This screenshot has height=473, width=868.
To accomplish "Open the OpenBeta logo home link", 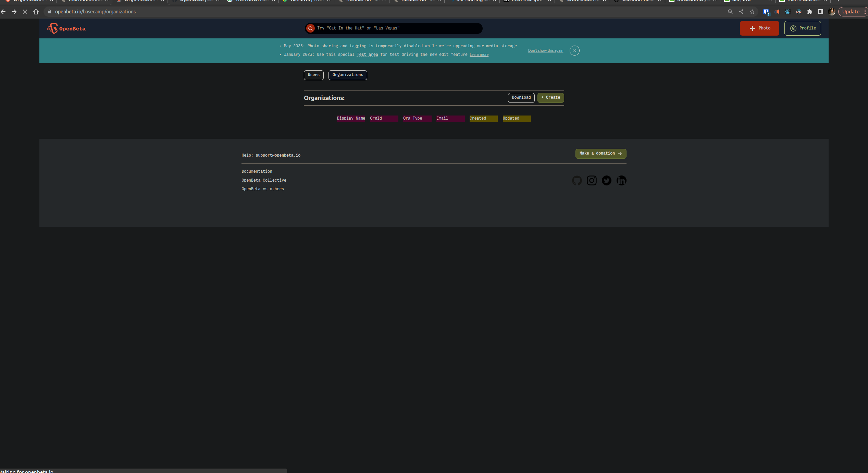I will point(66,28).
